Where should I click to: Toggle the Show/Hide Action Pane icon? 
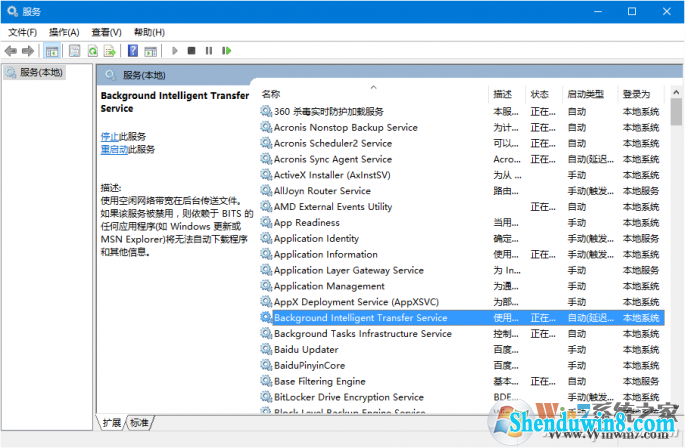[151, 51]
